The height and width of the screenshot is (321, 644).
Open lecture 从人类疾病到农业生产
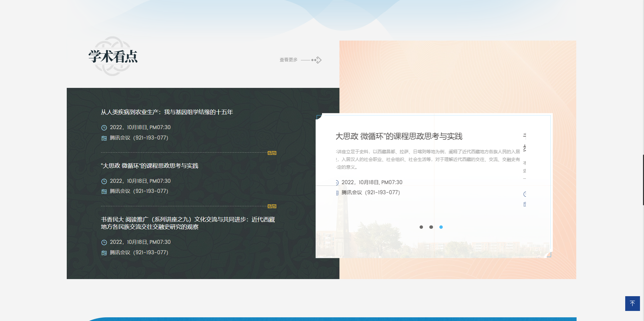tap(167, 112)
